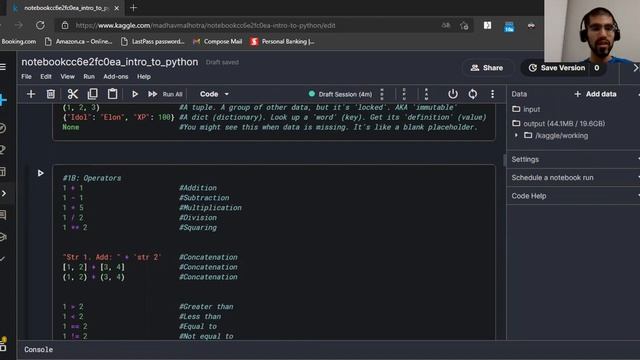The image size is (640, 360).
Task: Run the Operators cell play button
Action: click(x=40, y=173)
